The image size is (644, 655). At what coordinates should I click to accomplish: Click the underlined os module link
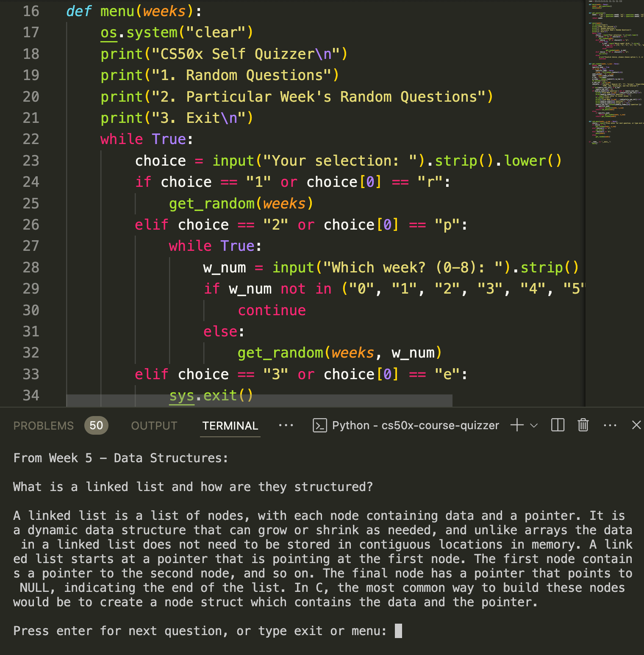click(108, 32)
